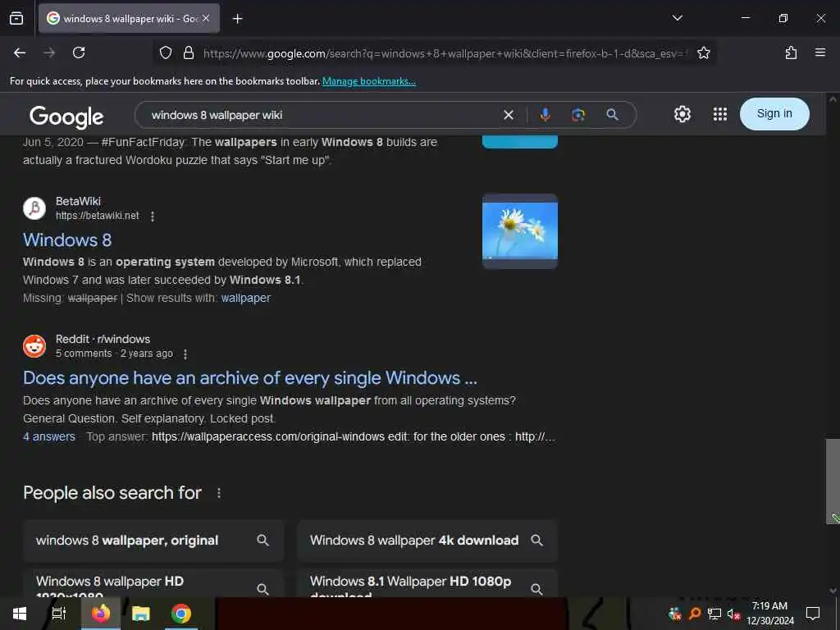Image resolution: width=840 pixels, height=630 pixels.
Task: Open Firefox View icon
Action: tap(16, 18)
